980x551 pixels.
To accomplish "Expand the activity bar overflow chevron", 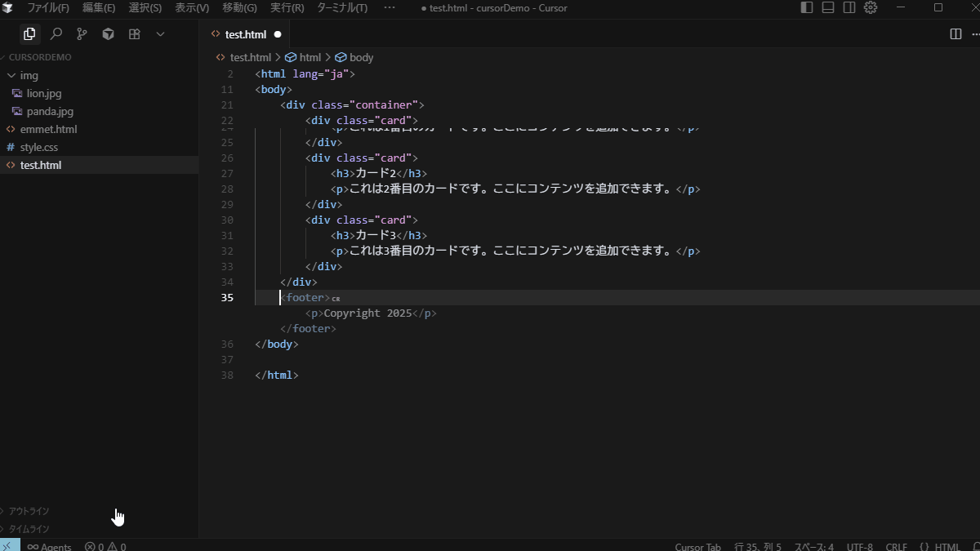I will [160, 34].
